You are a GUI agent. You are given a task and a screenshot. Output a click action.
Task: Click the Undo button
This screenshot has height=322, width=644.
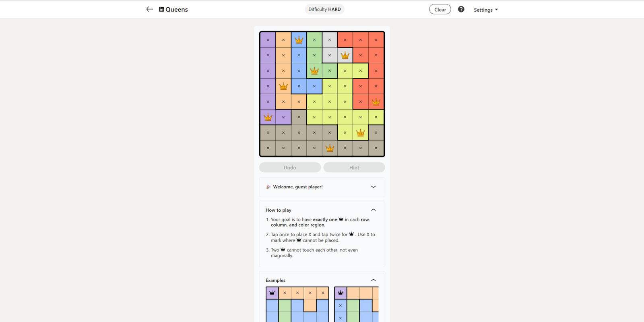click(290, 167)
